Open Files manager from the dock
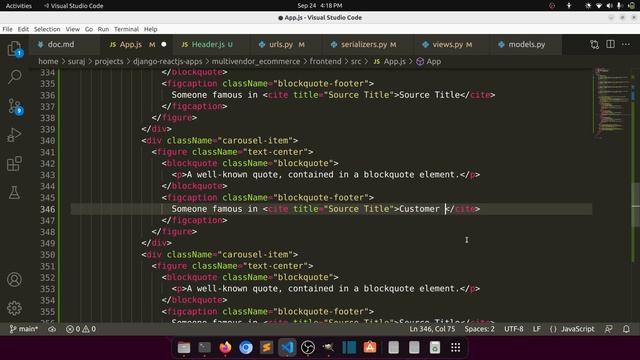 pos(184,347)
